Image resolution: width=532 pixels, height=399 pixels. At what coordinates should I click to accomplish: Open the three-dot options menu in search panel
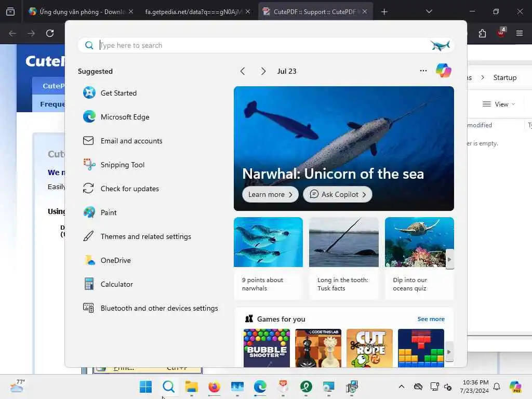click(x=423, y=71)
